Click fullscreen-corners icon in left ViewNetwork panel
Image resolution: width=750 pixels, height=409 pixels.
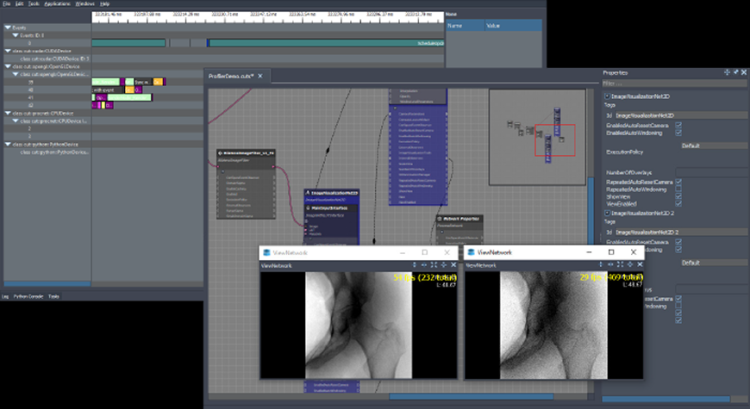coord(434,265)
